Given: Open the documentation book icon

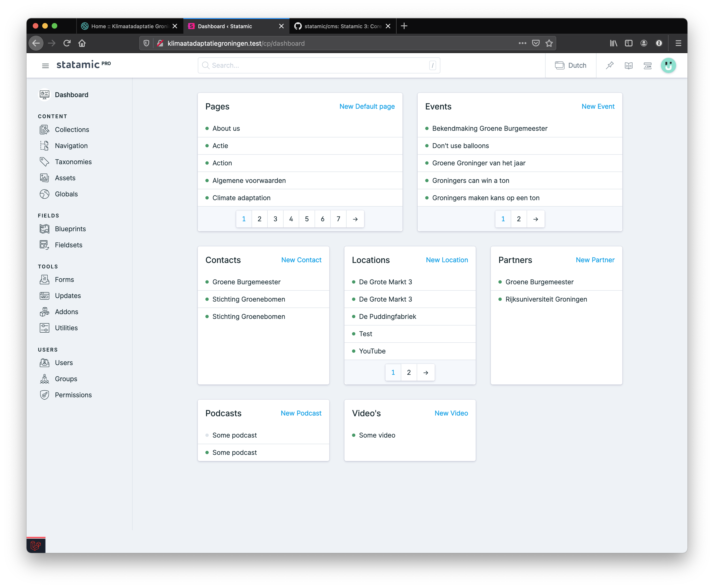Looking at the screenshot, I should (629, 65).
